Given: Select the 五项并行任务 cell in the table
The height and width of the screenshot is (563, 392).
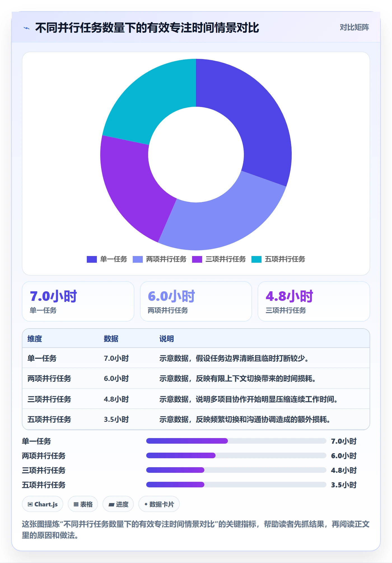Looking at the screenshot, I should pyautogui.click(x=49, y=419).
